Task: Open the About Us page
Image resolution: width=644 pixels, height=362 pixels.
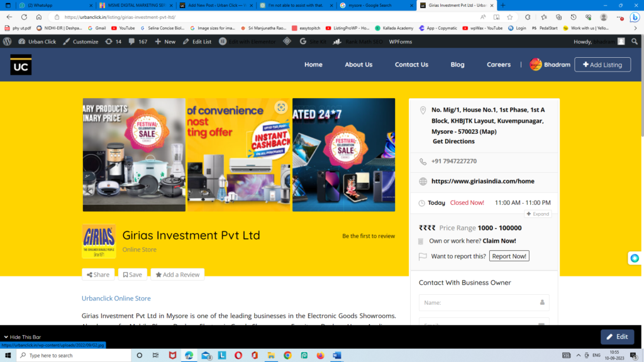Action: pyautogui.click(x=358, y=65)
